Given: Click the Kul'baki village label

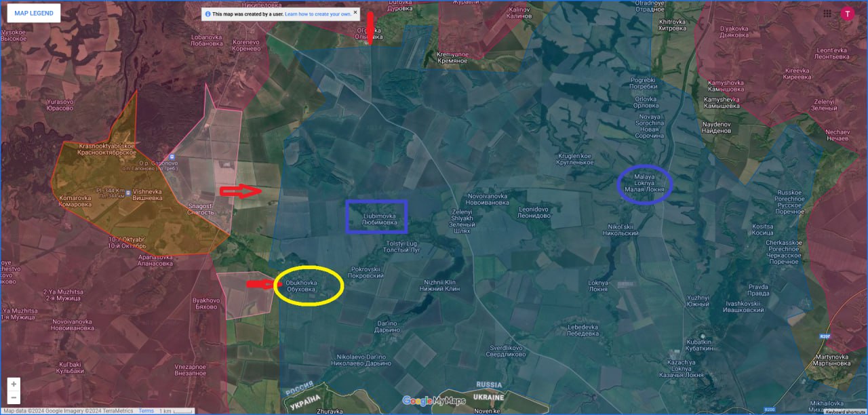Looking at the screenshot, I should pos(71,367).
